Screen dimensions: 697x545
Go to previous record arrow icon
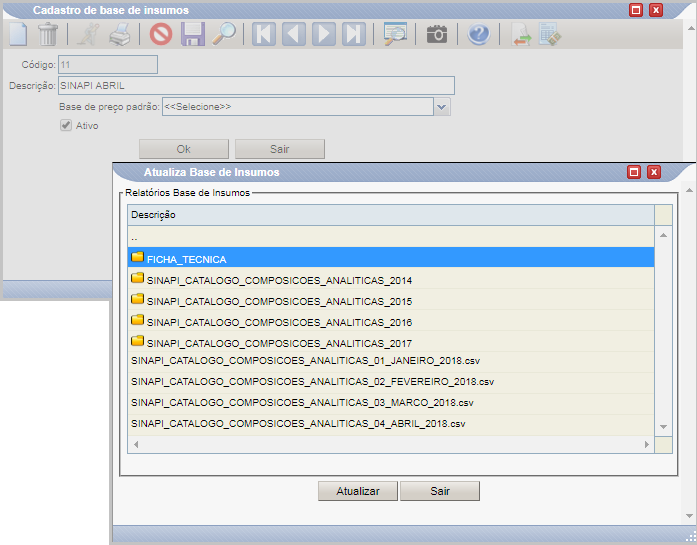pos(294,34)
